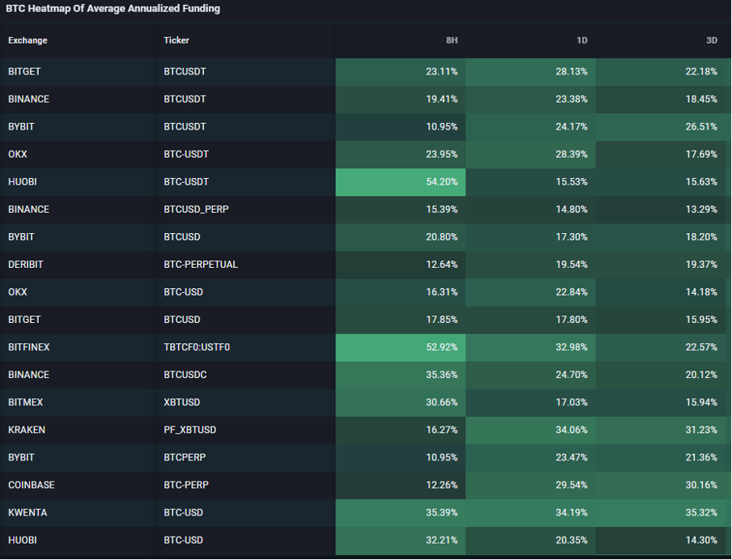Select ticker BTCUSD_PERP
Image resolution: width=732 pixels, height=560 pixels.
click(x=196, y=210)
